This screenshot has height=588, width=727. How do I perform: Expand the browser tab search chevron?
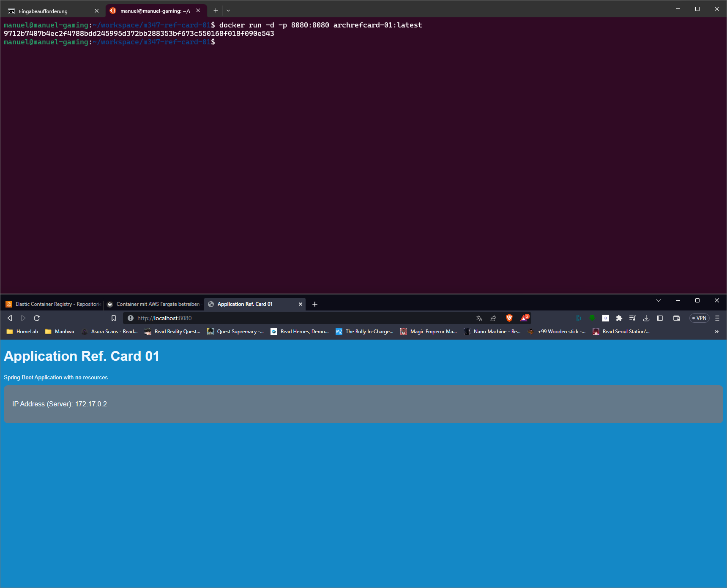click(x=659, y=300)
